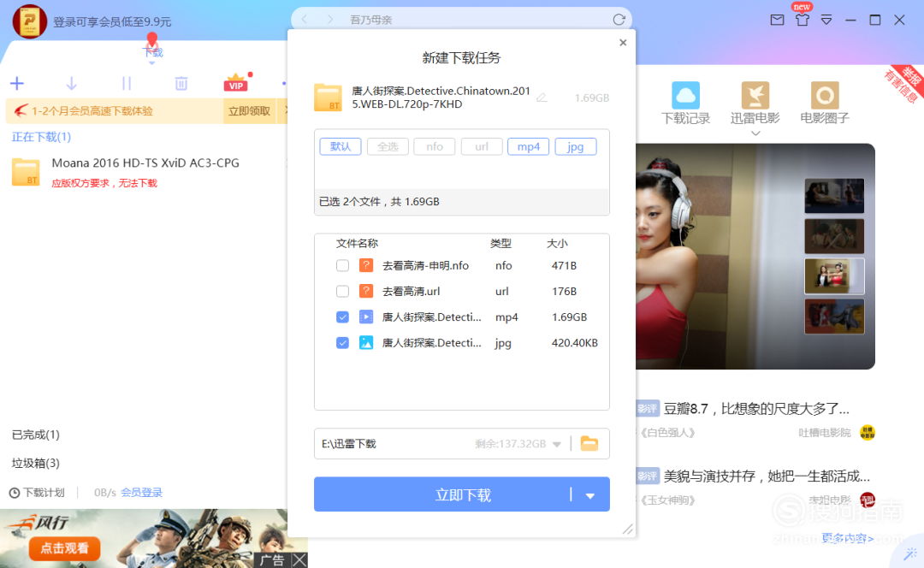Image resolution: width=924 pixels, height=568 pixels.
Task: Open the 豆瓣8.7 review article
Action: [756, 409]
